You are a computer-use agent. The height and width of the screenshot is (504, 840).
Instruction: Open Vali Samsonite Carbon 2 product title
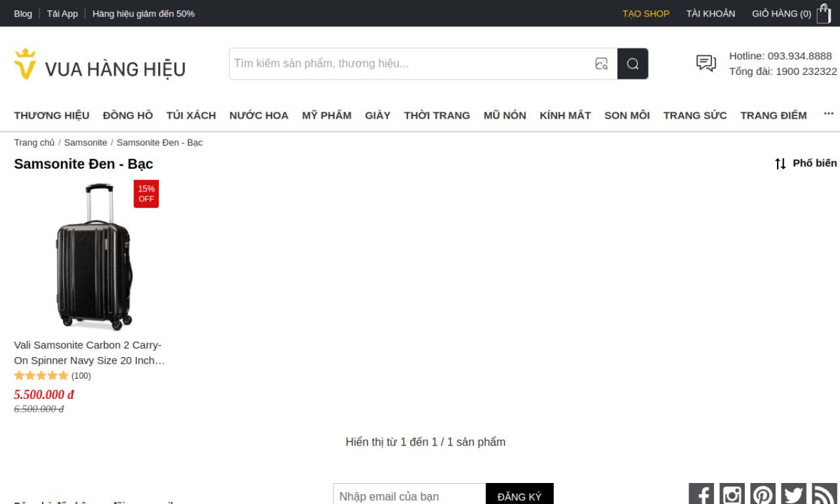point(89,352)
